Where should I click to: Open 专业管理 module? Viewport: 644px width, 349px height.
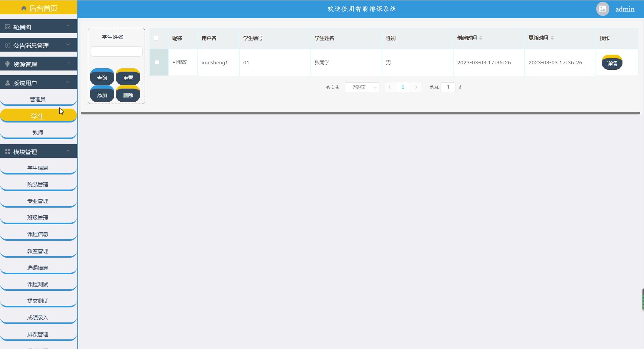(x=38, y=201)
